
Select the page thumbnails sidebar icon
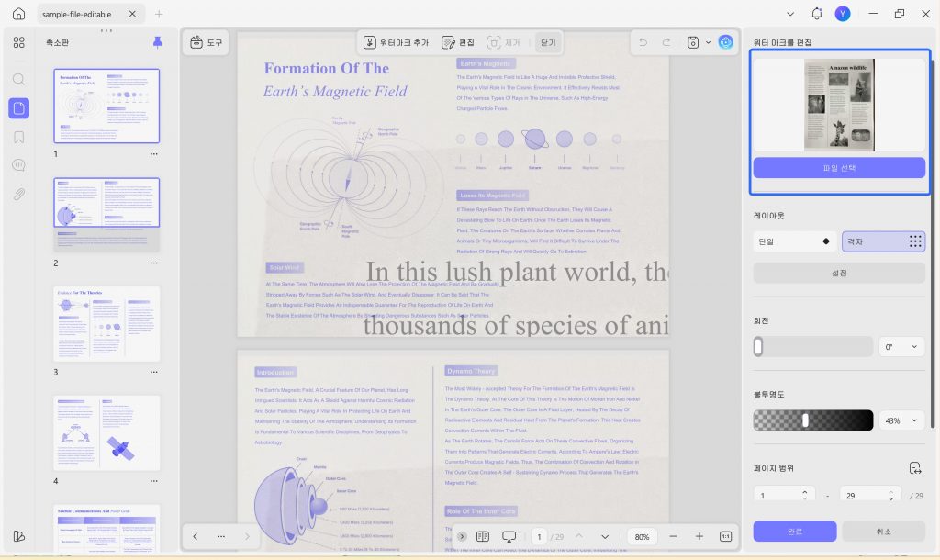pyautogui.click(x=18, y=108)
